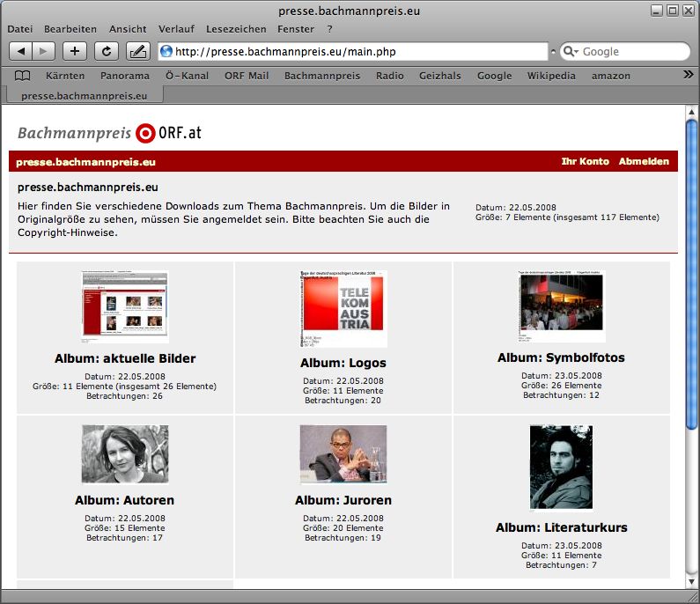Open the Google search magnifier dropdown

571,51
